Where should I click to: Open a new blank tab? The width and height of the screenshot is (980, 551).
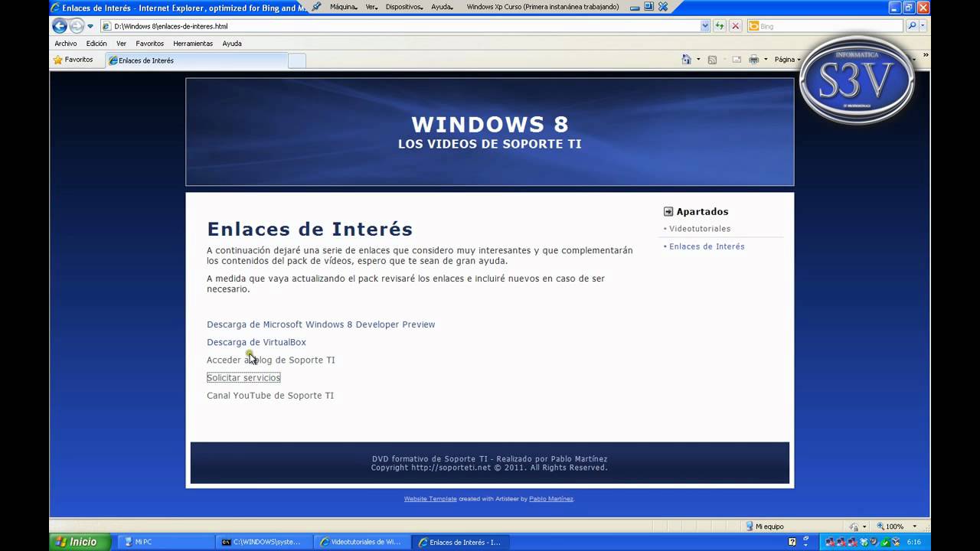coord(297,60)
